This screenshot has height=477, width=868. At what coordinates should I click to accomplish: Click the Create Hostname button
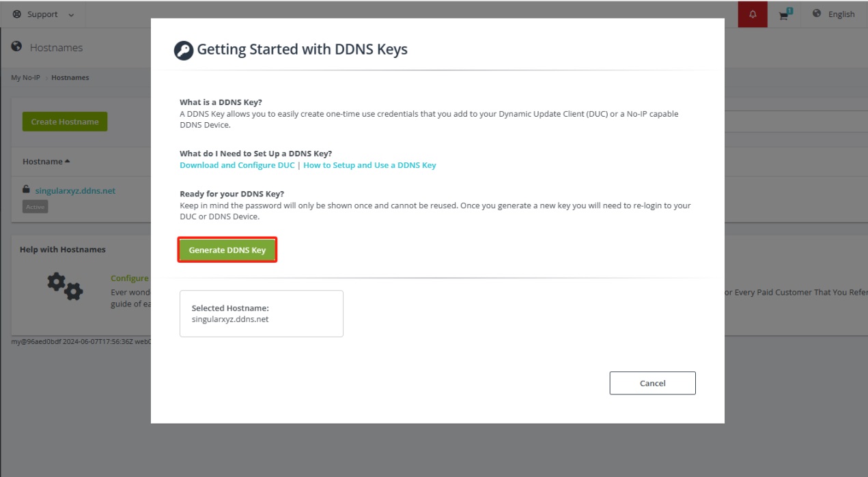coord(65,121)
